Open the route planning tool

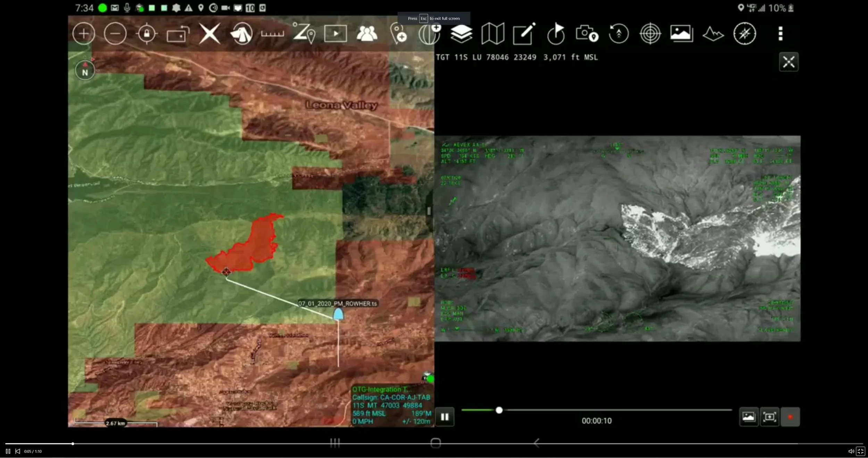pyautogui.click(x=304, y=33)
